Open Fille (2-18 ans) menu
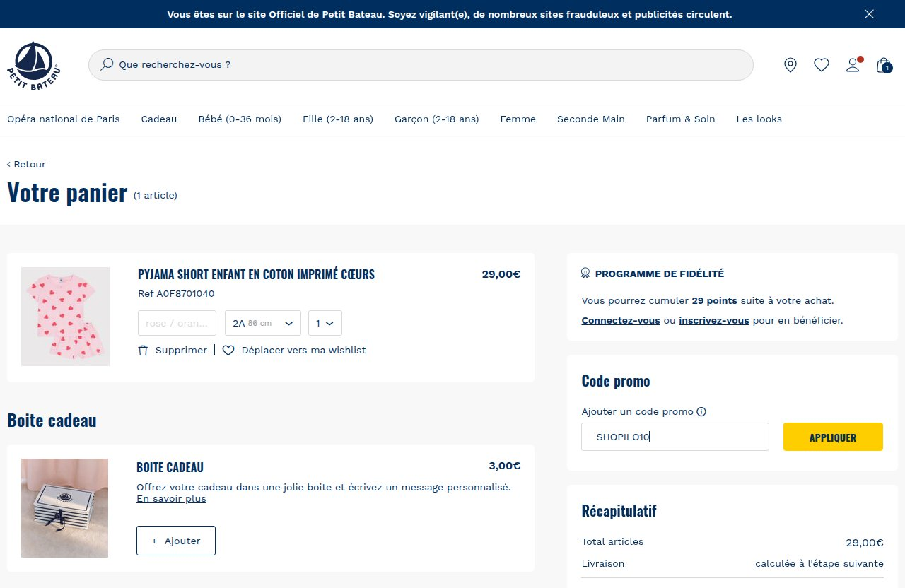This screenshot has height=588, width=905. coord(338,119)
